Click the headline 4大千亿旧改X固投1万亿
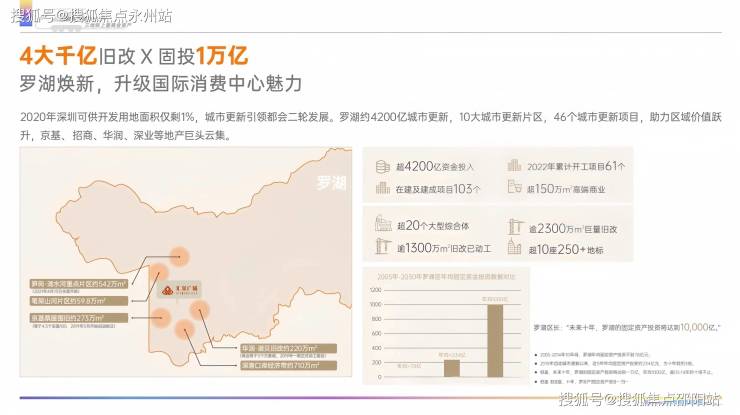The height and width of the screenshot is (415, 740). pyautogui.click(x=134, y=53)
